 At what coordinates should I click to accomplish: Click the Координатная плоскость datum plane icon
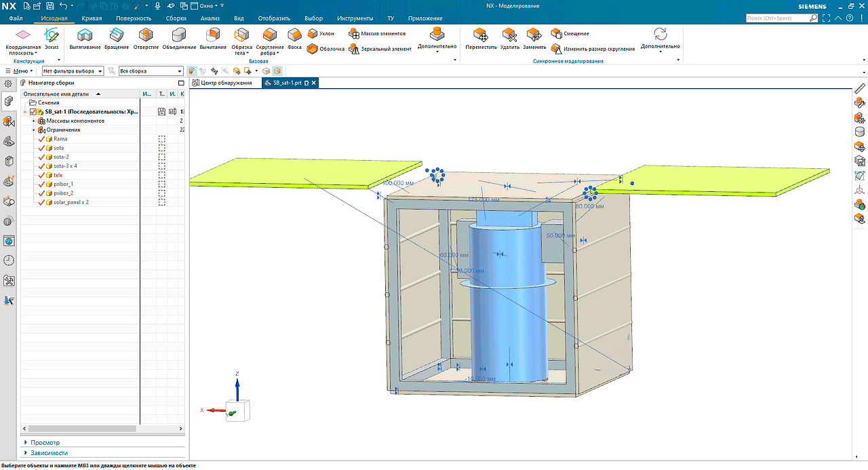pyautogui.click(x=23, y=34)
